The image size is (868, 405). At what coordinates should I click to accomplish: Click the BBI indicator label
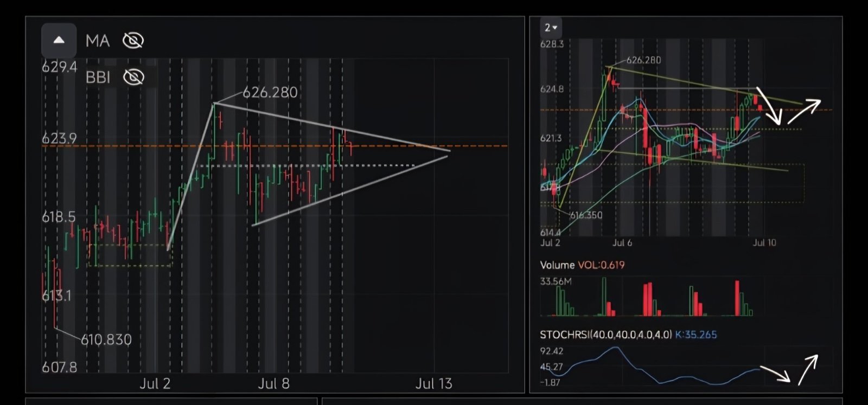point(98,78)
